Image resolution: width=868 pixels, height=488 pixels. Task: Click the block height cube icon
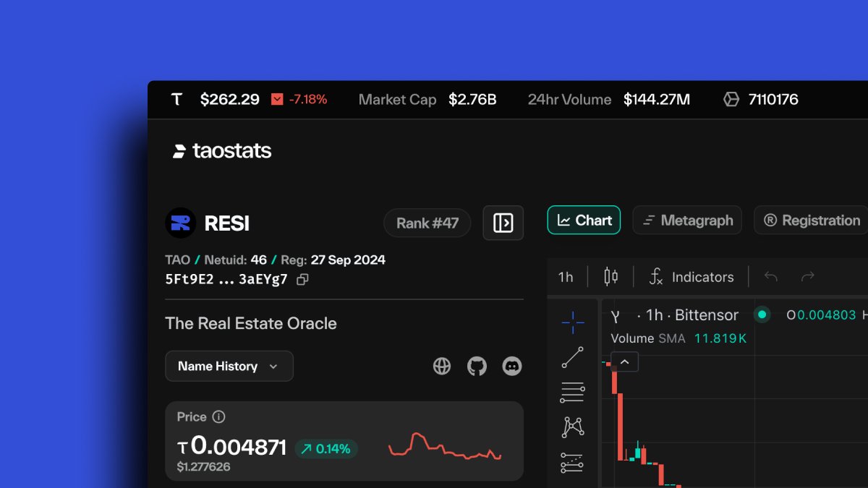(731, 100)
